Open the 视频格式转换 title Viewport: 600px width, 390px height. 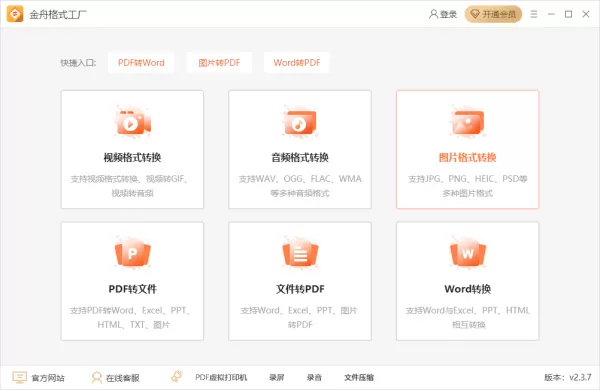(132, 157)
